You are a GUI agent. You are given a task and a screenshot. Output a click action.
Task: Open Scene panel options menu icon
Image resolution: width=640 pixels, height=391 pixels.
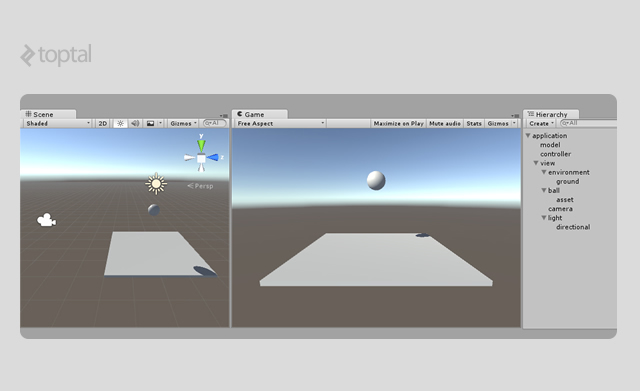(x=224, y=116)
